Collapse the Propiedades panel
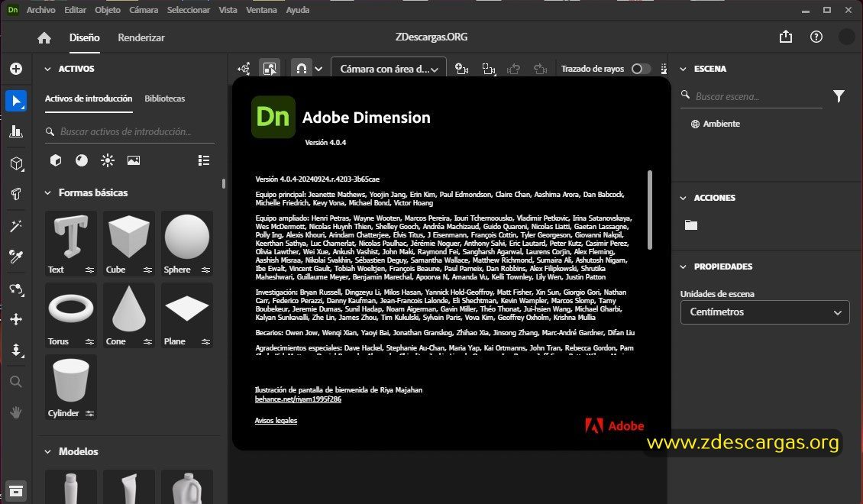Image resolution: width=863 pixels, height=504 pixels. point(683,267)
